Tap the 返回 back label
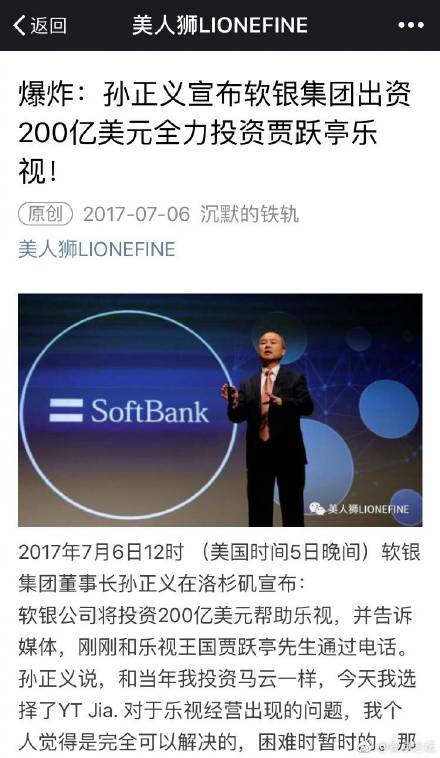Image resolution: width=440 pixels, height=758 pixels. pyautogui.click(x=48, y=25)
